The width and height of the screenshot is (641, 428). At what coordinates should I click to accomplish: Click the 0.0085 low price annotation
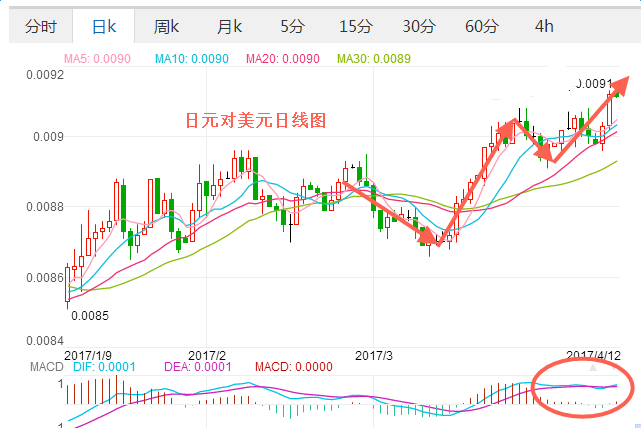pyautogui.click(x=90, y=316)
